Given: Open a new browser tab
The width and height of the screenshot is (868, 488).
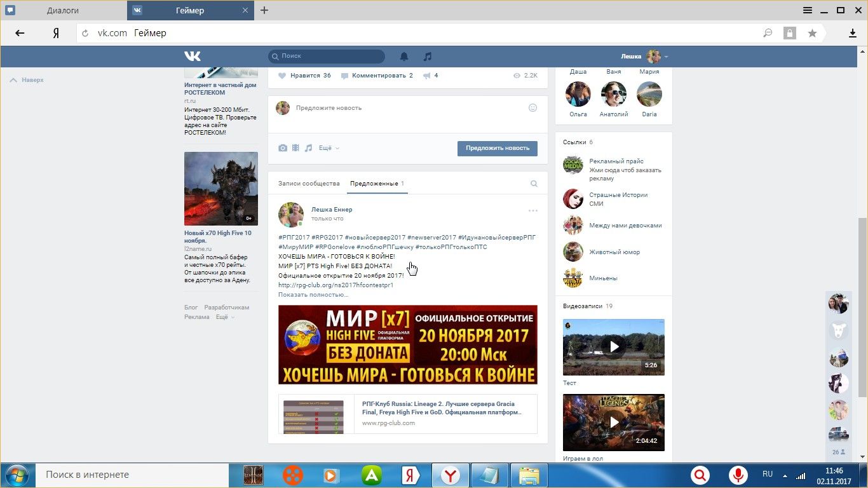Looking at the screenshot, I should (x=264, y=10).
